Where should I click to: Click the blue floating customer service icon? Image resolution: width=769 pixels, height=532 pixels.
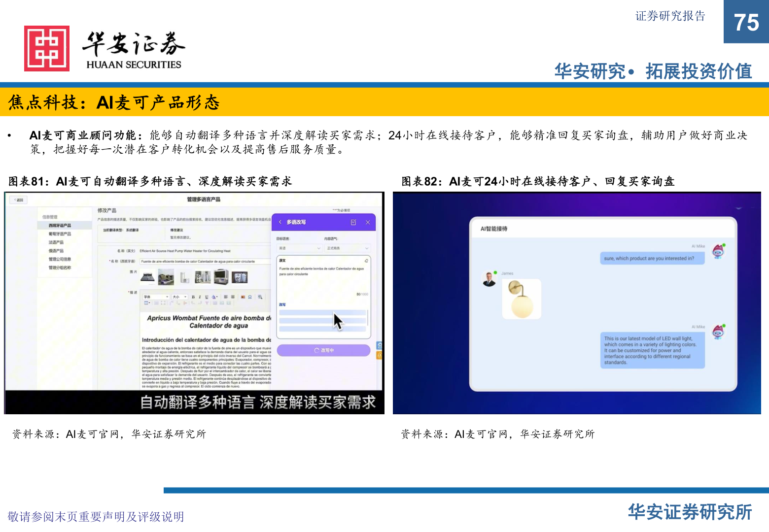click(380, 346)
